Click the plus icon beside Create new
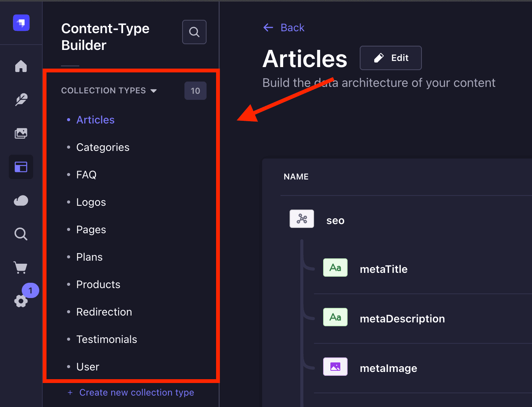 pyautogui.click(x=70, y=393)
